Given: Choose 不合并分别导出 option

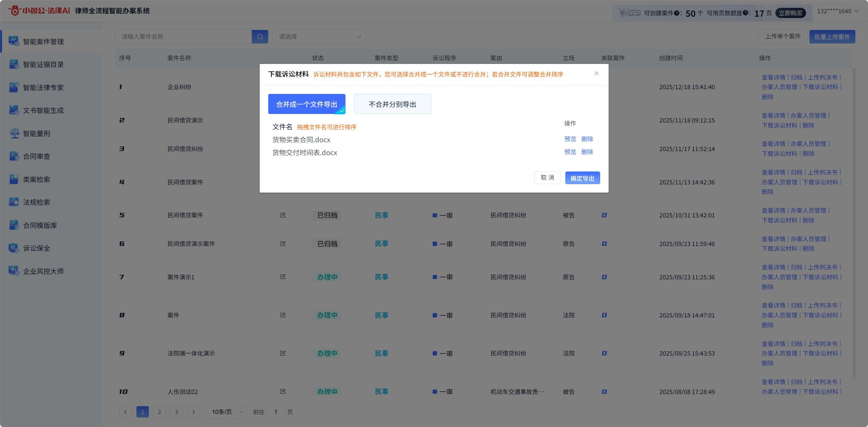Looking at the screenshot, I should tap(392, 104).
